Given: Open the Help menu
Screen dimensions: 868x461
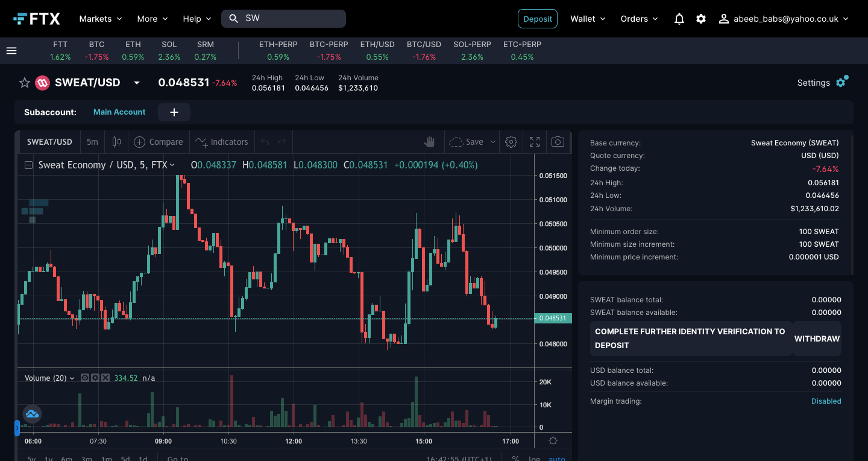Looking at the screenshot, I should [197, 19].
